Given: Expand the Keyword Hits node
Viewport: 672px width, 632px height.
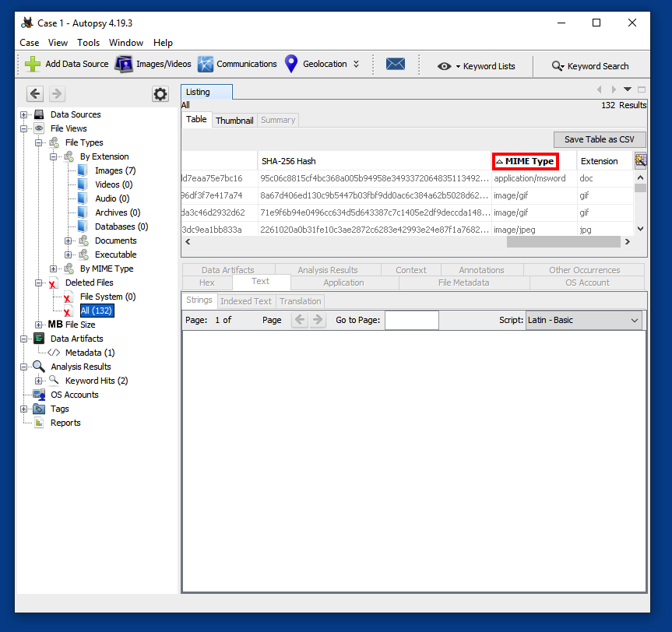Looking at the screenshot, I should (39, 381).
